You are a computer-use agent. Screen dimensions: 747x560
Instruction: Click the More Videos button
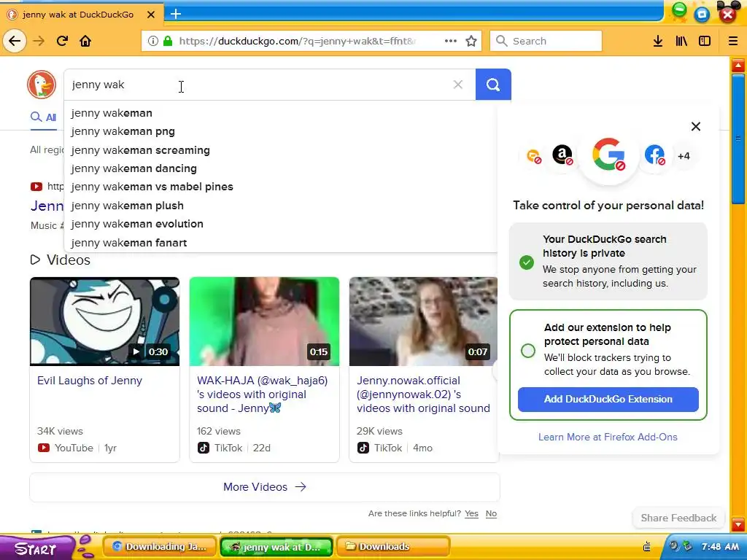265,486
